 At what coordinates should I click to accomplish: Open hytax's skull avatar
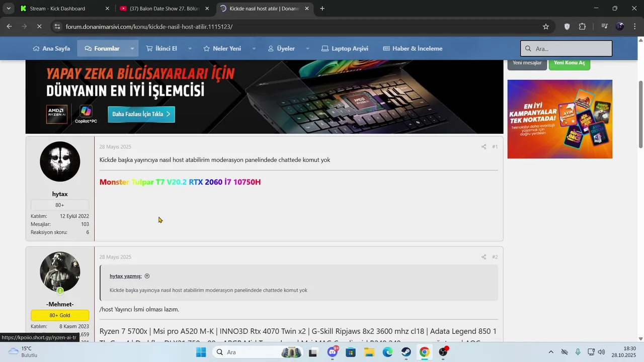tap(60, 161)
